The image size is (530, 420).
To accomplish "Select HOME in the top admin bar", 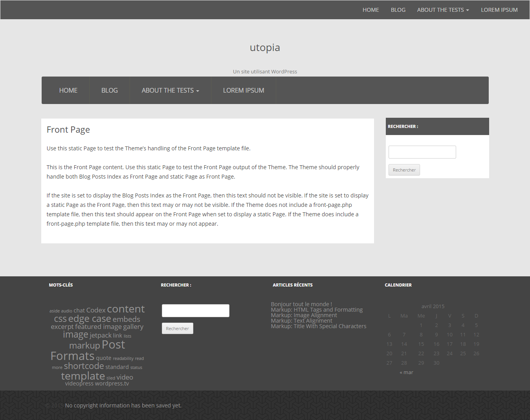I will (370, 9).
